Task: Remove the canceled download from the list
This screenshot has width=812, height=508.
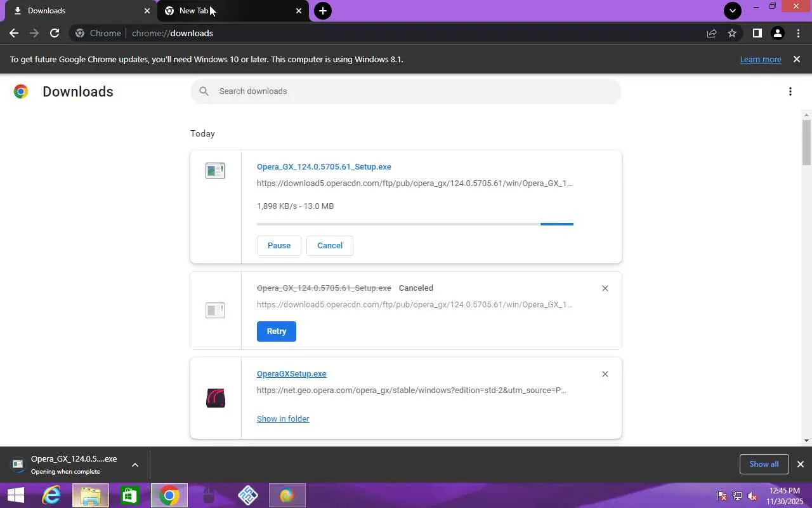Action: click(x=605, y=288)
